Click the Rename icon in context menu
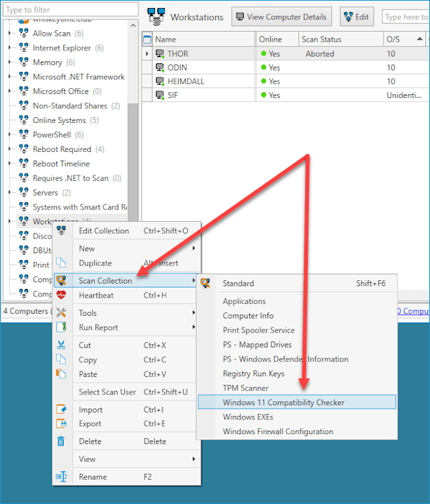The width and height of the screenshot is (430, 504). pyautogui.click(x=61, y=476)
